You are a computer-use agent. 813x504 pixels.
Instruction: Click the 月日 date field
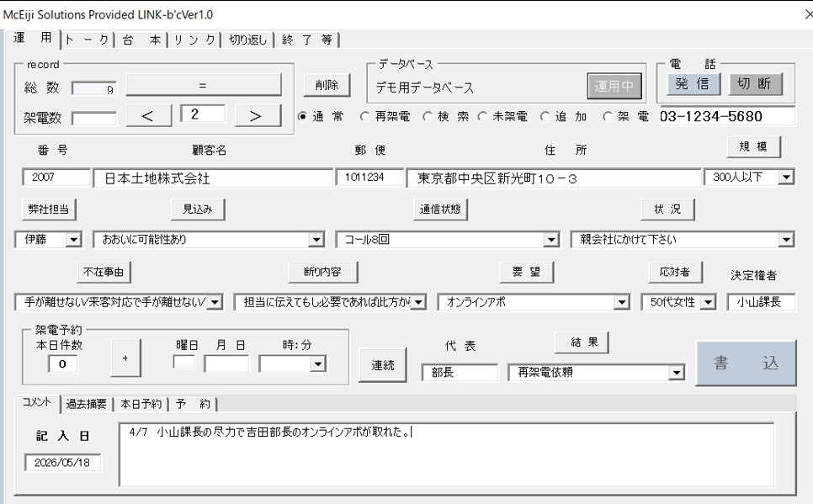[226, 363]
